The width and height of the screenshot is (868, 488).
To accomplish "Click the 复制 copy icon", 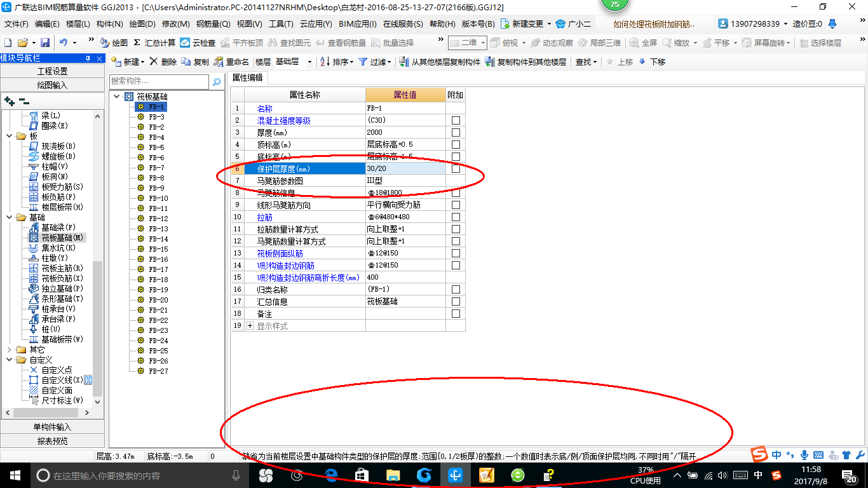I will [x=186, y=62].
